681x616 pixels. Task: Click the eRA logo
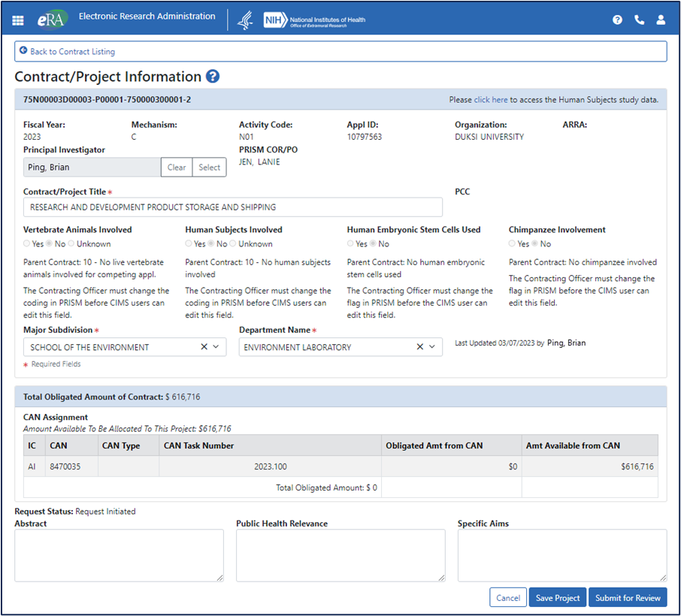coord(53,20)
